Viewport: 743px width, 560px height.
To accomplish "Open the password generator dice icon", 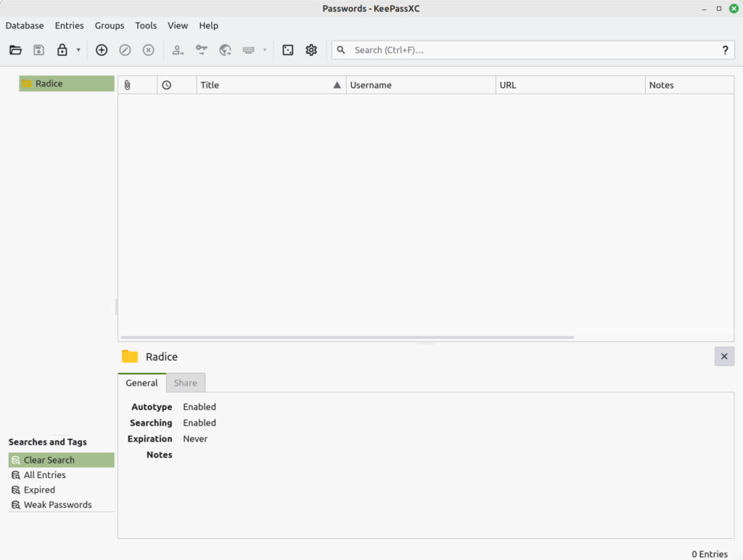I will 287,50.
